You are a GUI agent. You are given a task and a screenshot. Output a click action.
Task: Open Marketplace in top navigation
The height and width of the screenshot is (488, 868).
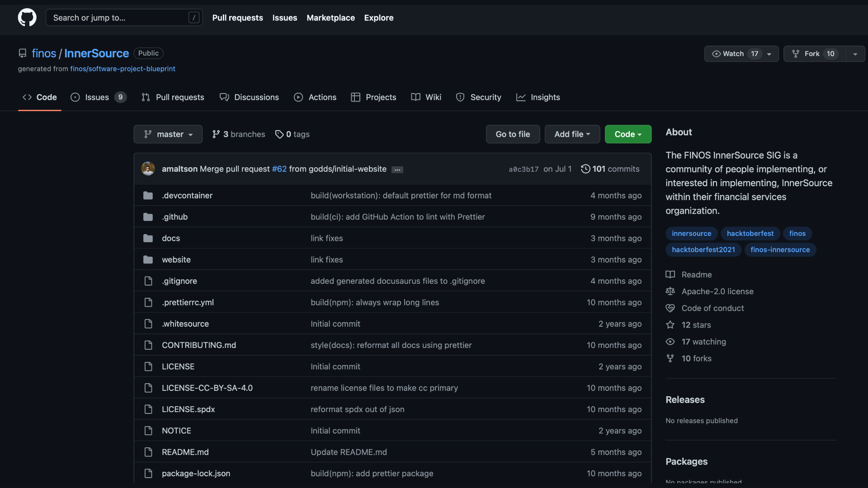point(330,18)
